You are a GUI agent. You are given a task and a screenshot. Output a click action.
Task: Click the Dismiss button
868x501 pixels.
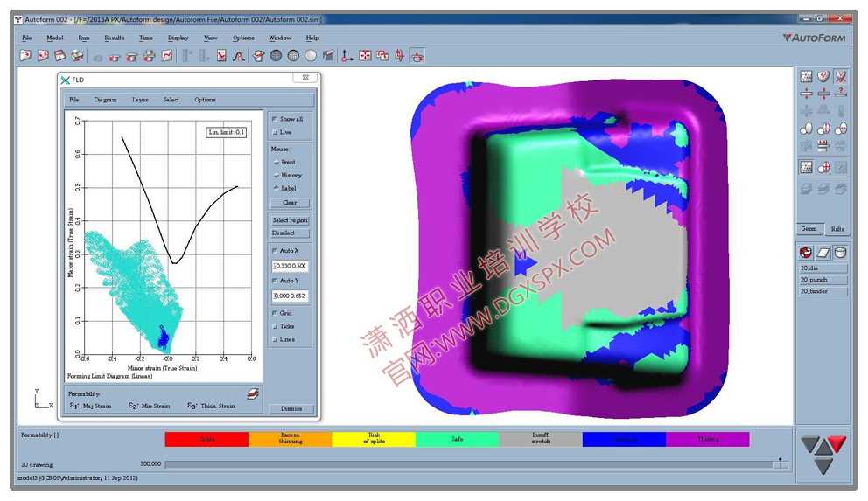click(291, 408)
